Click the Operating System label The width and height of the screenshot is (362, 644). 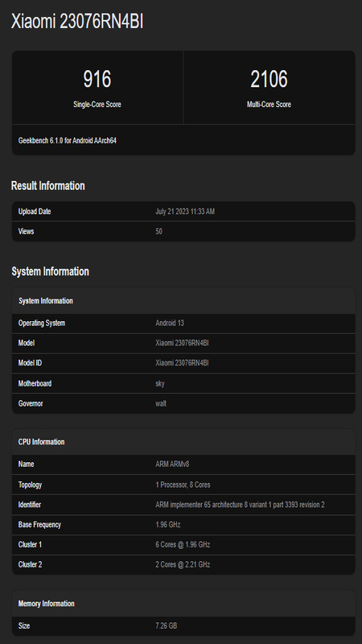point(42,323)
